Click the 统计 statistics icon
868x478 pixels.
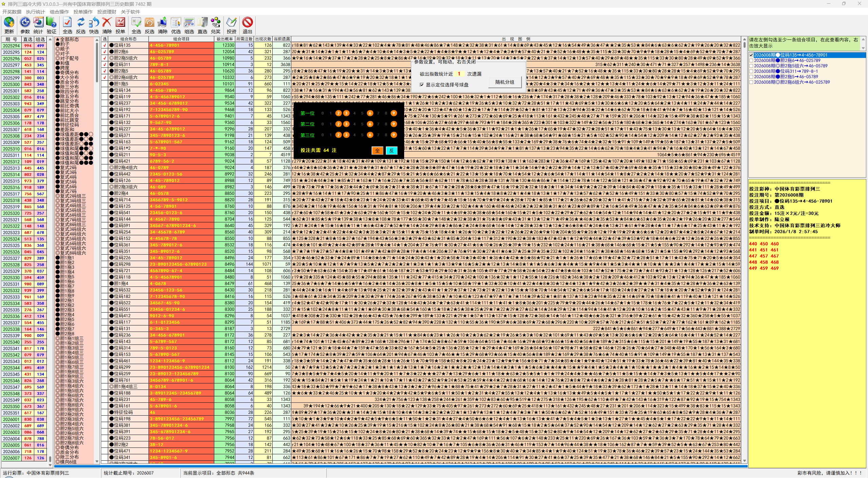click(38, 23)
